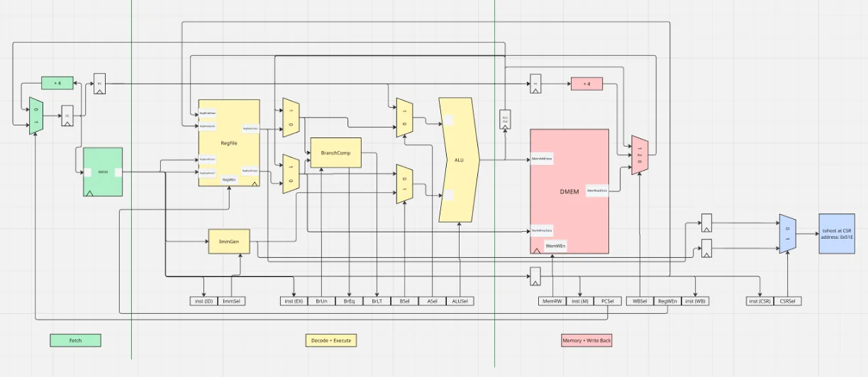Select the BSel multiplexer feeding ALU bottom input

(404, 183)
